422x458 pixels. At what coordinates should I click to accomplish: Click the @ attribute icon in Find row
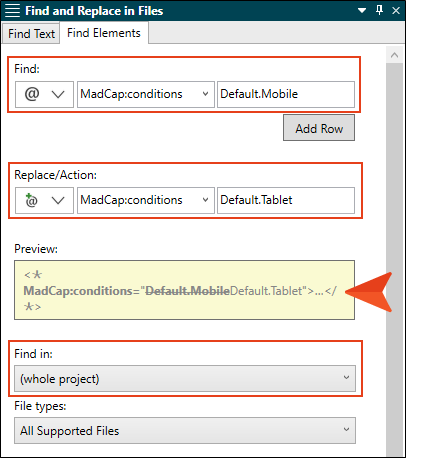(32, 94)
